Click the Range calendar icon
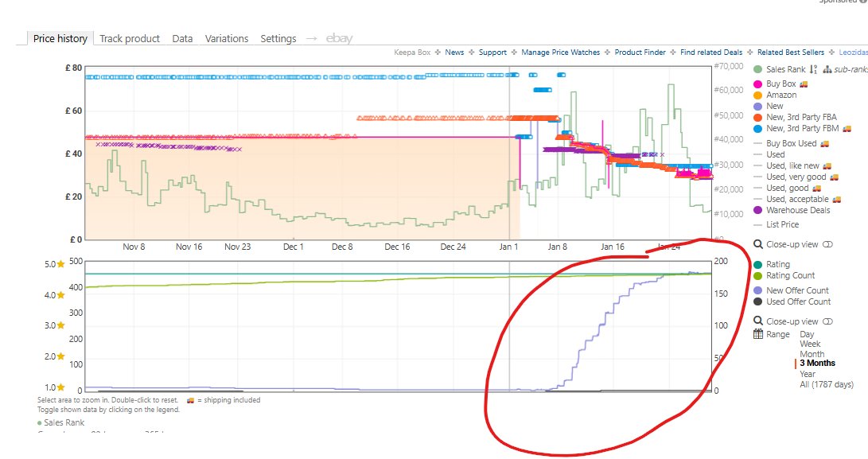 point(758,334)
